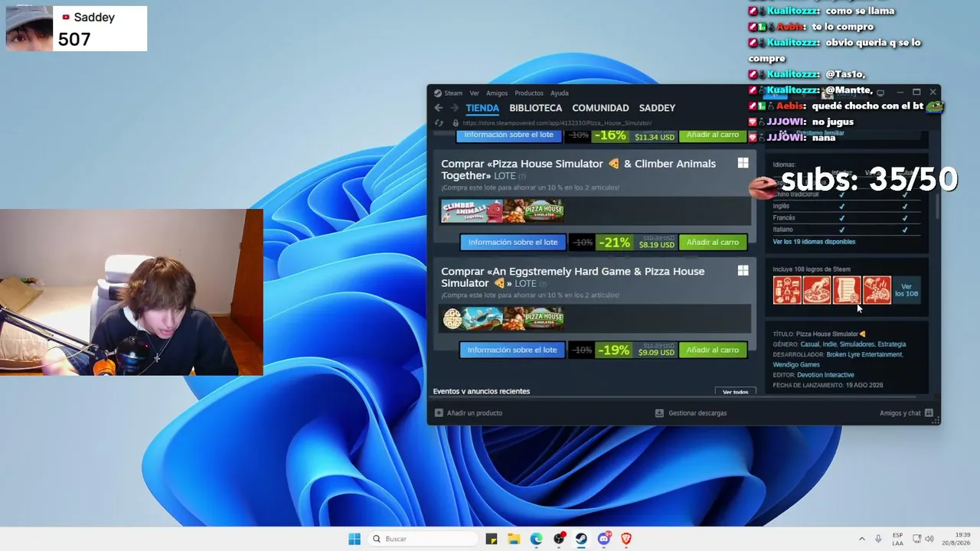Open Amigos y chat
Screen dimensions: 980x551
(x=900, y=413)
